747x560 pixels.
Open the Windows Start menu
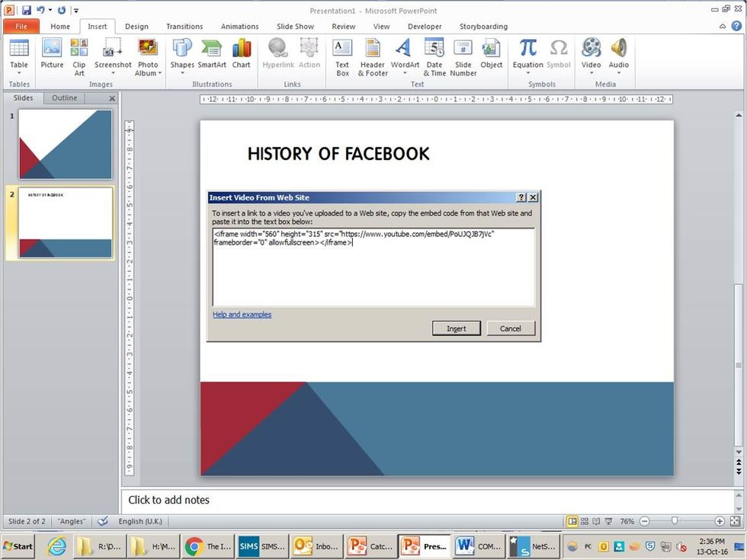[18, 546]
